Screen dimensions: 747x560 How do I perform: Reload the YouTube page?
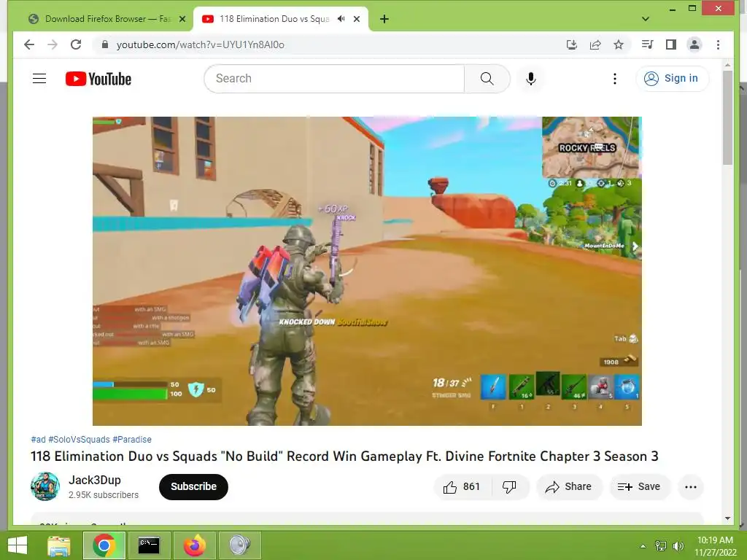(76, 44)
